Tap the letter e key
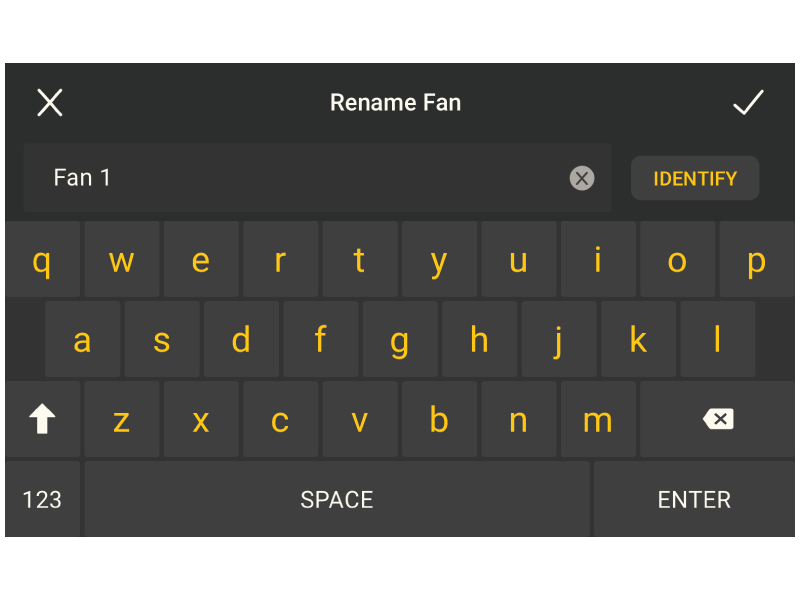Screen dimensions: 800x600 (x=201, y=261)
